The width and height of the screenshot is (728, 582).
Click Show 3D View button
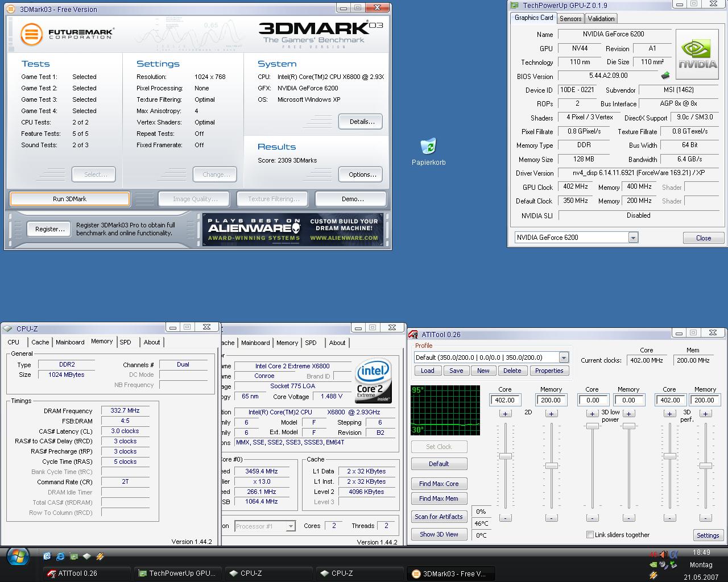click(439, 534)
